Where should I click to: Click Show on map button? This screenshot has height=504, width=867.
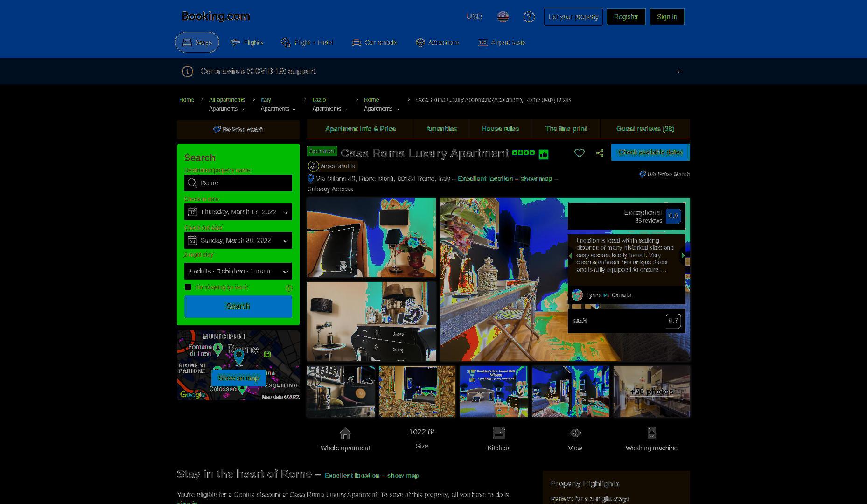click(238, 378)
